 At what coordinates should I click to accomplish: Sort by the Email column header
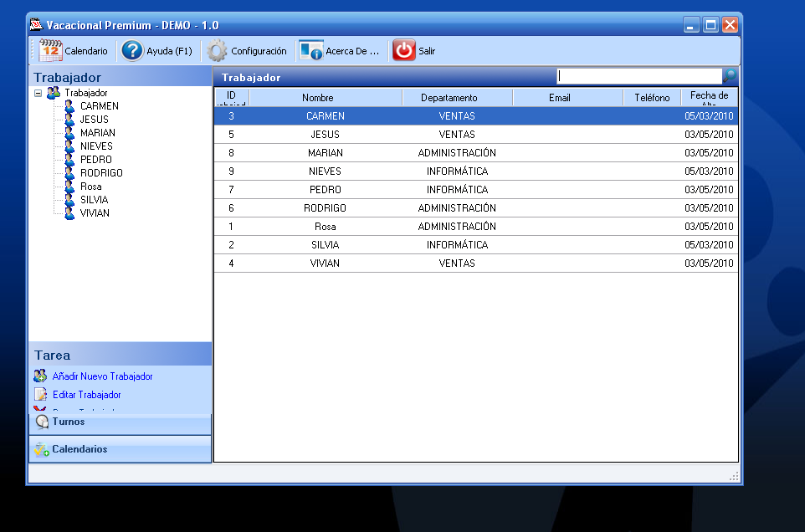click(568, 97)
